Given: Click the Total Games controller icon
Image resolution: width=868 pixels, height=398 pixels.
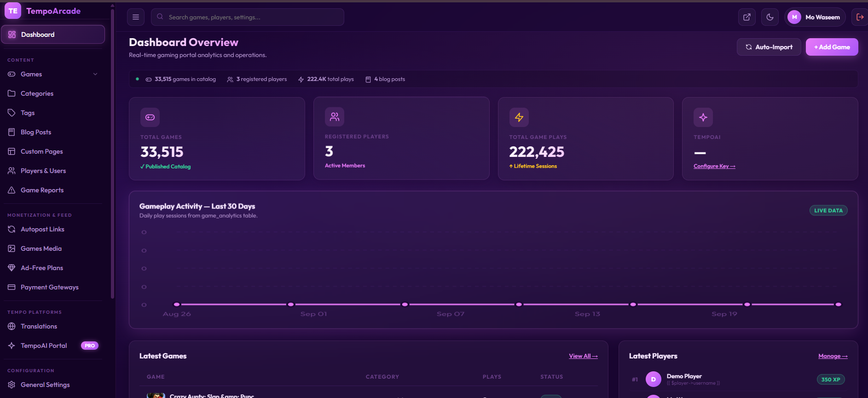Looking at the screenshot, I should click(150, 117).
